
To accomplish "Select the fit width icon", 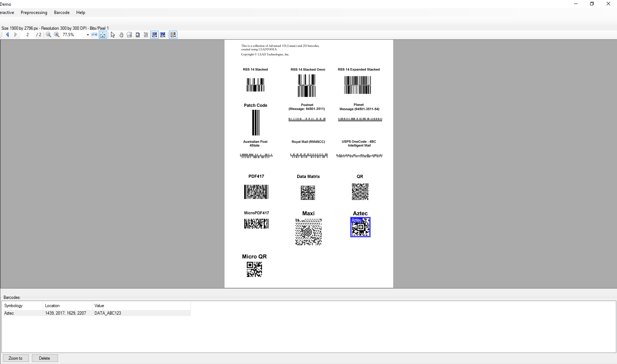I will tap(94, 35).
